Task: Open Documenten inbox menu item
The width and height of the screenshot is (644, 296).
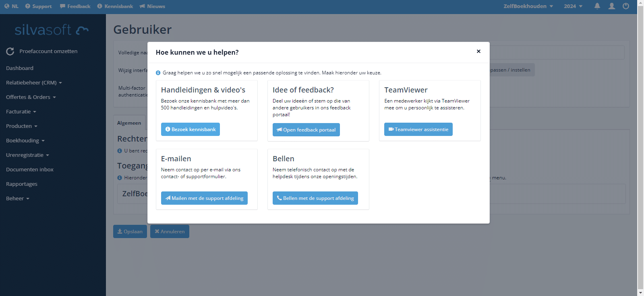Action: pyautogui.click(x=30, y=169)
